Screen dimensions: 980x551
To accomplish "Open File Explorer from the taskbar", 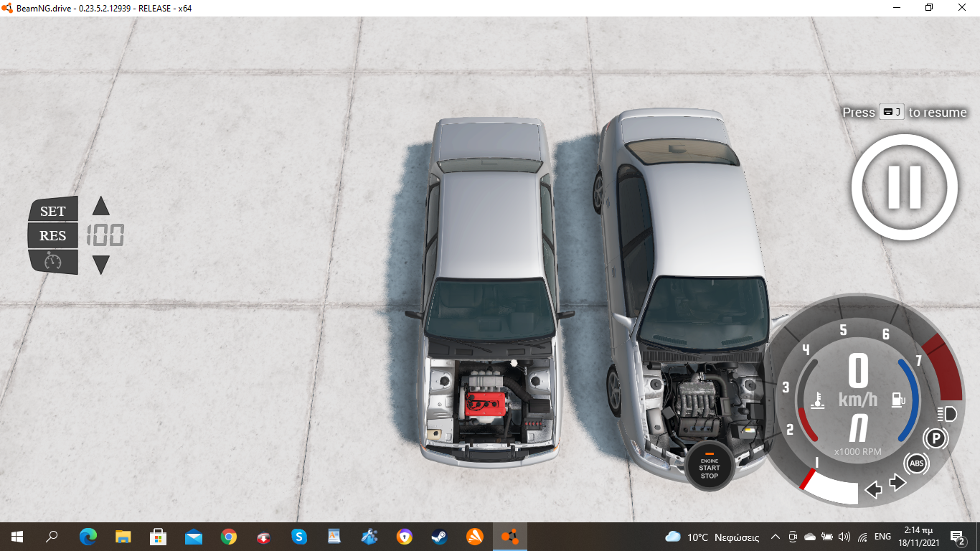I will coord(123,536).
